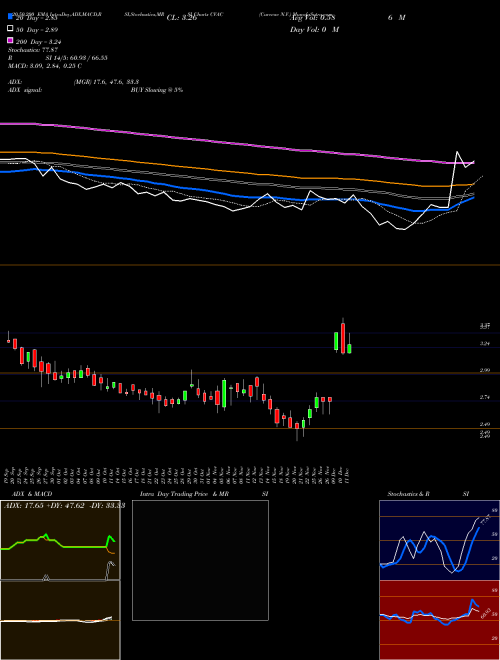
Task: Select the '20 Day - 2.83' legend label
Action: pos(36,18)
